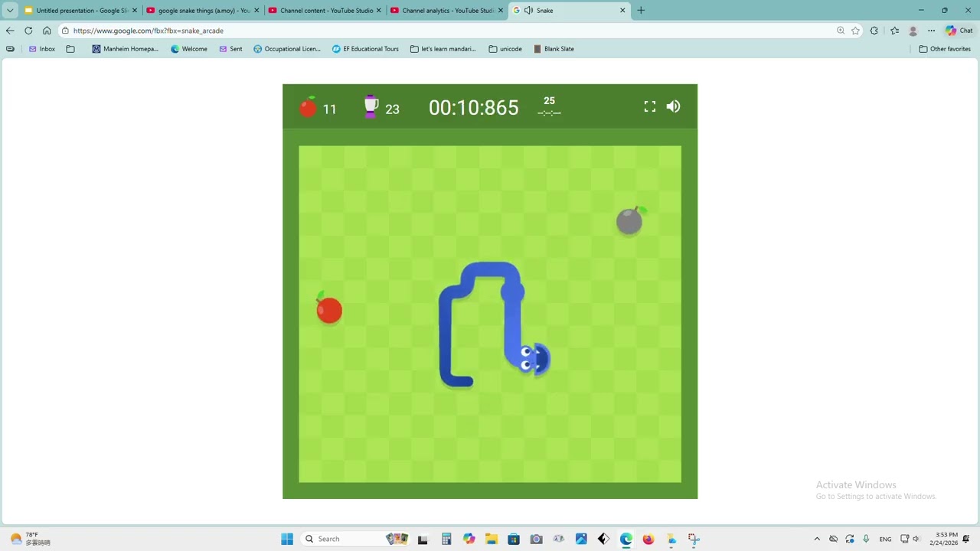Switch to Microsoft Edge in the taskbar
This screenshot has height=551, width=980.
[x=626, y=539]
